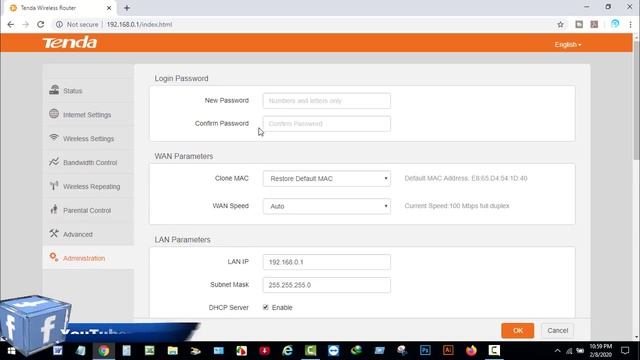Click the Current Speed 100 Mbps text

pyautogui.click(x=457, y=206)
